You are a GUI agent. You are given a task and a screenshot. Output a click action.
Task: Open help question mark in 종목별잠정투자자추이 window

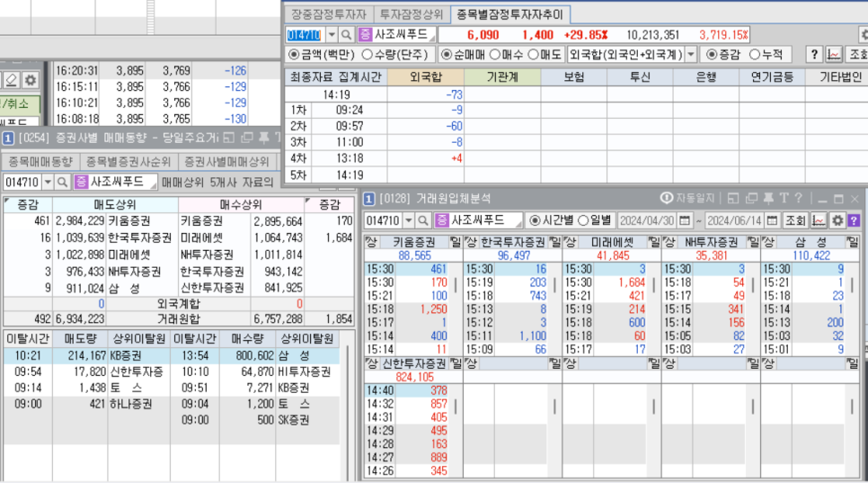pos(814,54)
